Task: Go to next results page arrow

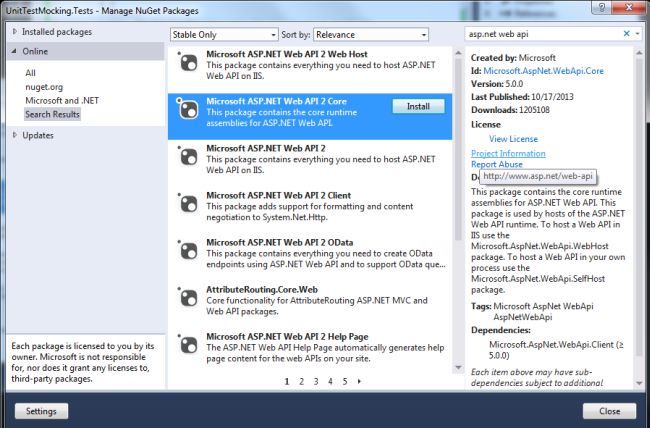Action: (x=359, y=381)
